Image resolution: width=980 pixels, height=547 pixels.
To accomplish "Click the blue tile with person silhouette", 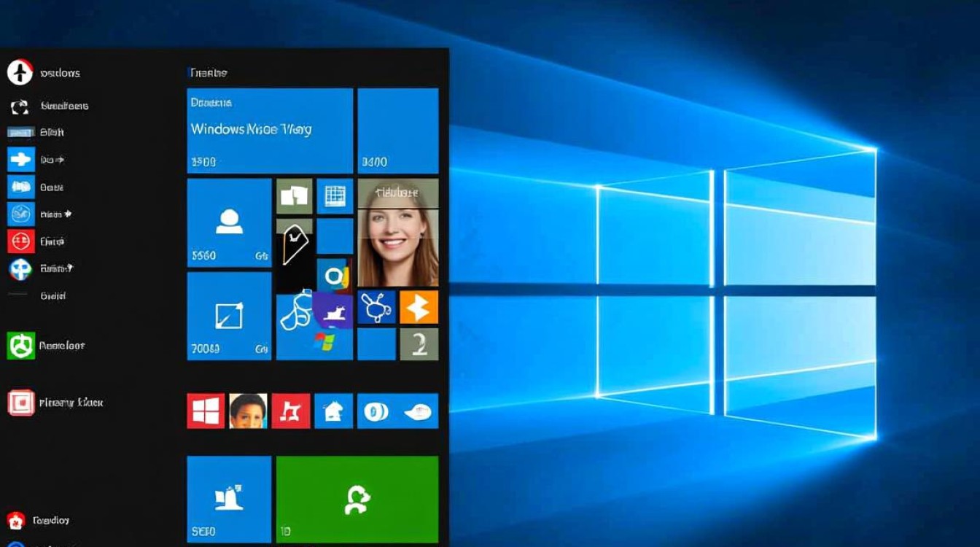I will 229,222.
